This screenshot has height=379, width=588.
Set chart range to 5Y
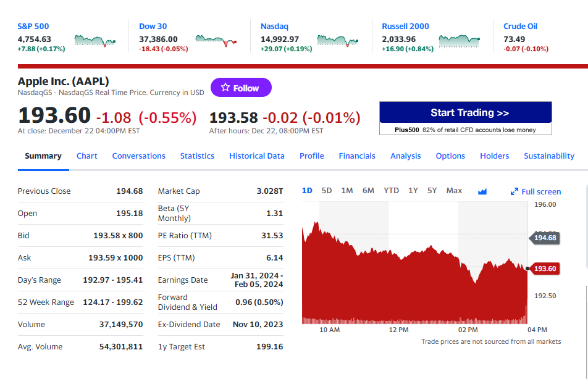(432, 191)
